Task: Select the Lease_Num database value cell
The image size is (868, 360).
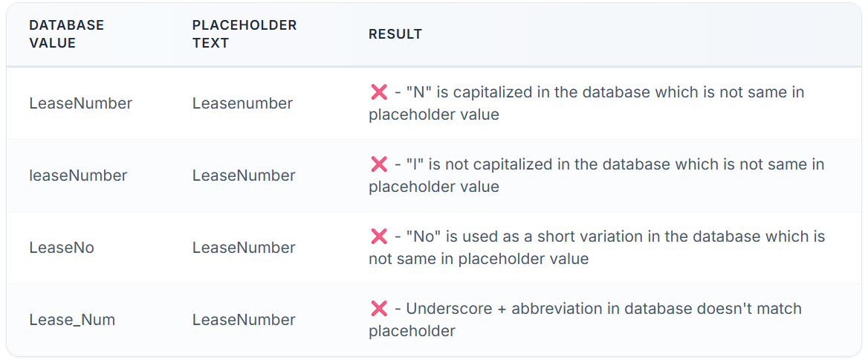Action: click(72, 320)
